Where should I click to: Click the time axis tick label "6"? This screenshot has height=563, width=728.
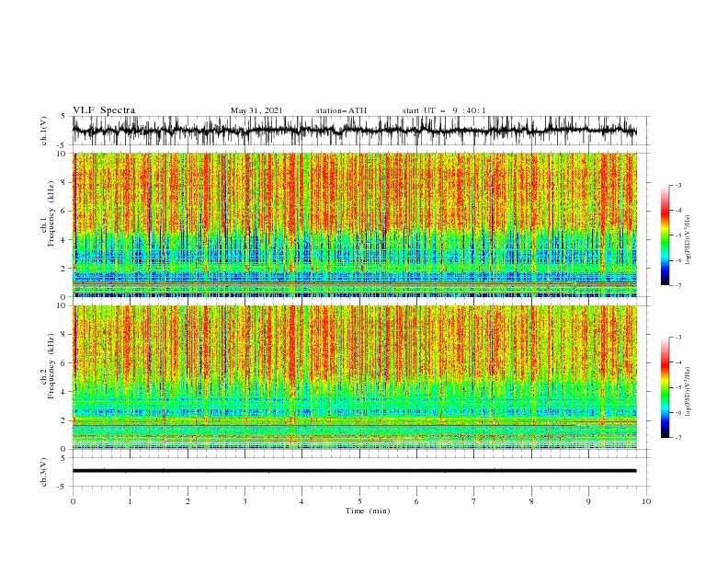tap(416, 501)
